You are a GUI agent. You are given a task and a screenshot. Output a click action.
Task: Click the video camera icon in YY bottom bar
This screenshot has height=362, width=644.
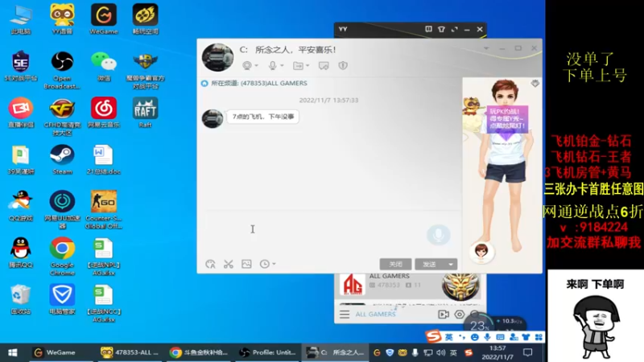click(444, 315)
